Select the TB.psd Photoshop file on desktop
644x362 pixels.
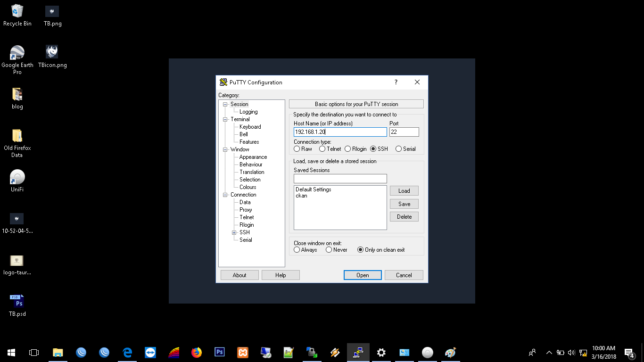(x=17, y=306)
